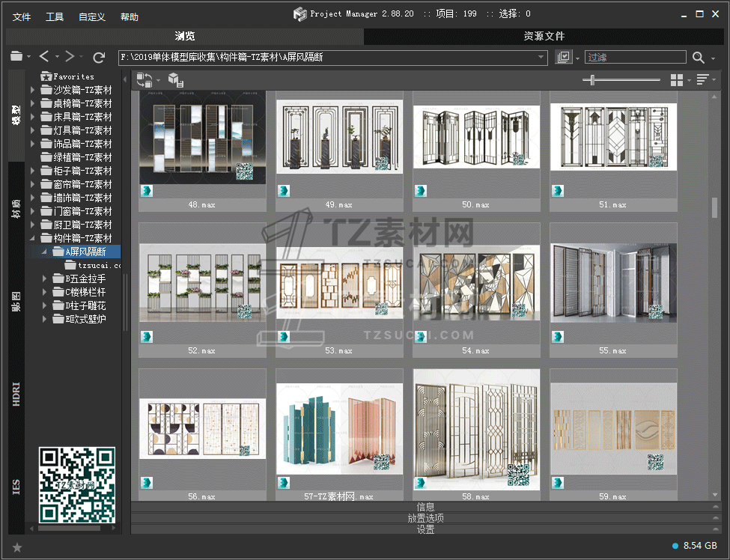Screen dimensions: 730x560
Task: Click the search magnifier icon
Action: click(698, 58)
